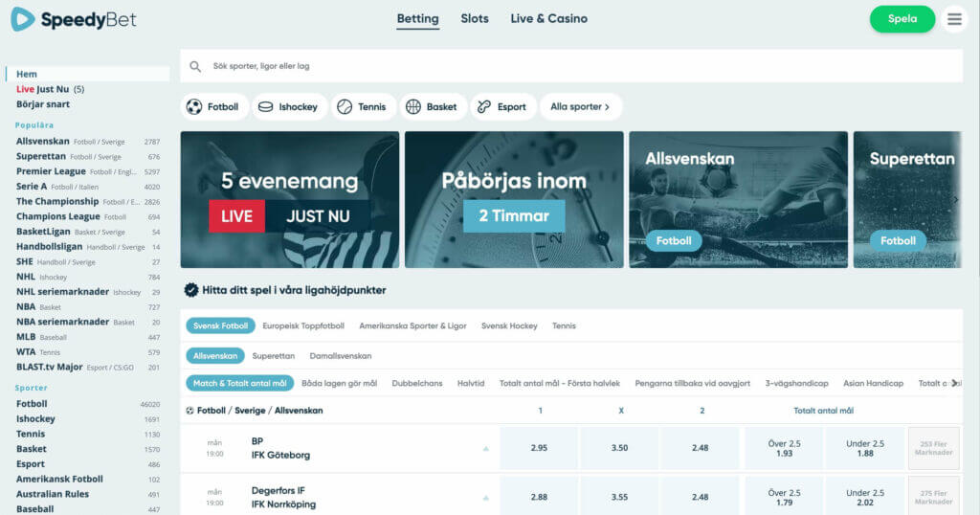Image resolution: width=980 pixels, height=515 pixels.
Task: Open Alla sporter chevron list
Action: 581,107
